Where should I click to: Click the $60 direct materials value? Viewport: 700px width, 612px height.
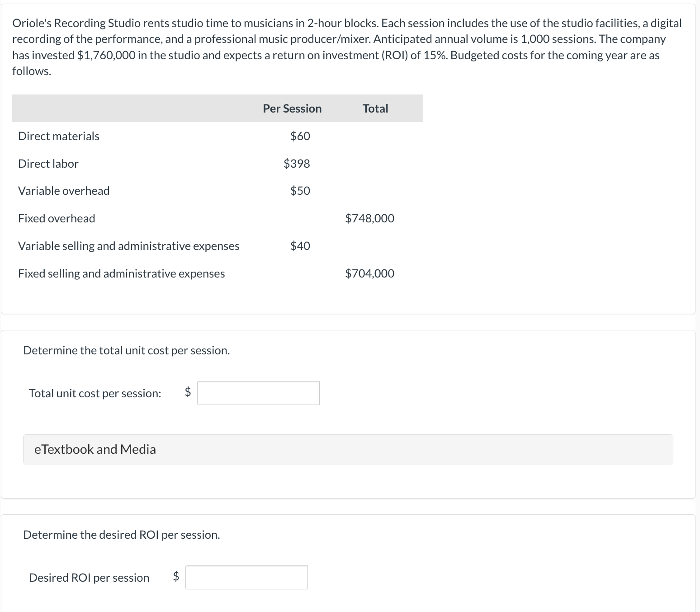coord(300,136)
